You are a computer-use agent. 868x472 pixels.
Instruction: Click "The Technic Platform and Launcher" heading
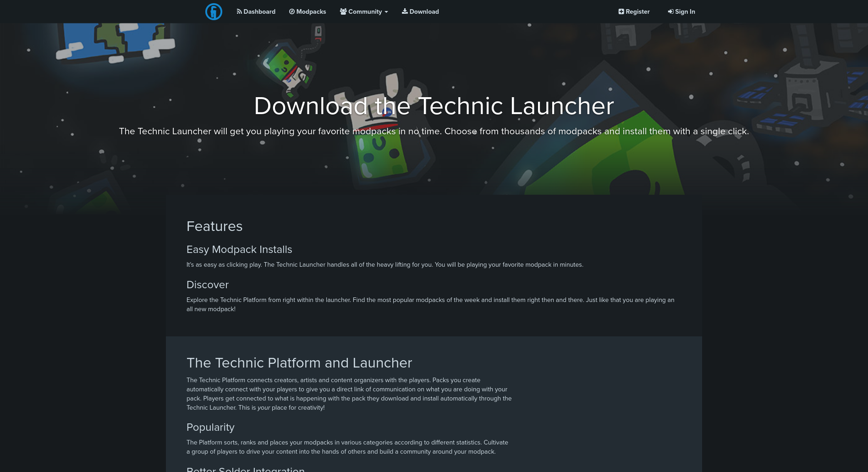(299, 362)
